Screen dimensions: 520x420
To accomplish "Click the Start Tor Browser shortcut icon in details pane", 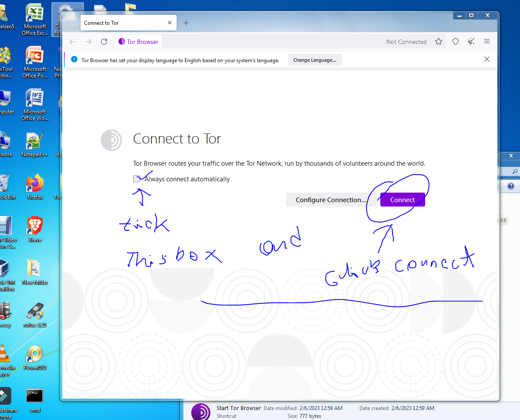I will (x=201, y=412).
